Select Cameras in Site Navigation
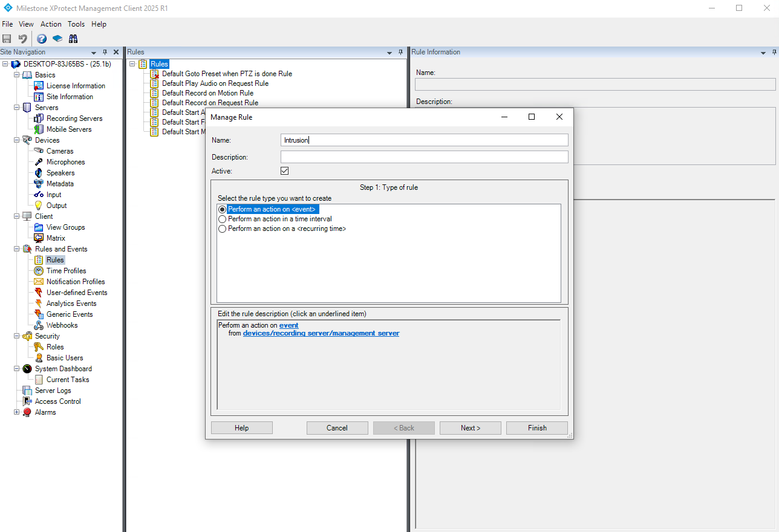 point(60,151)
